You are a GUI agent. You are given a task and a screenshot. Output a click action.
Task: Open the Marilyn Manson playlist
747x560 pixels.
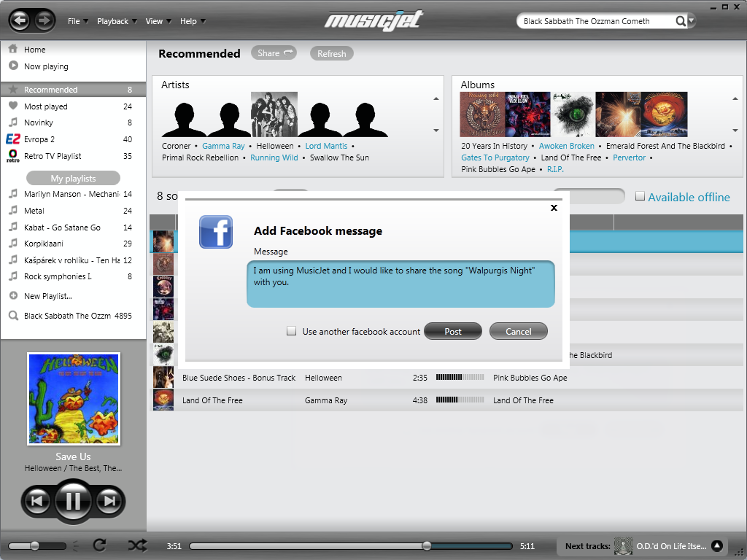pos(74,194)
